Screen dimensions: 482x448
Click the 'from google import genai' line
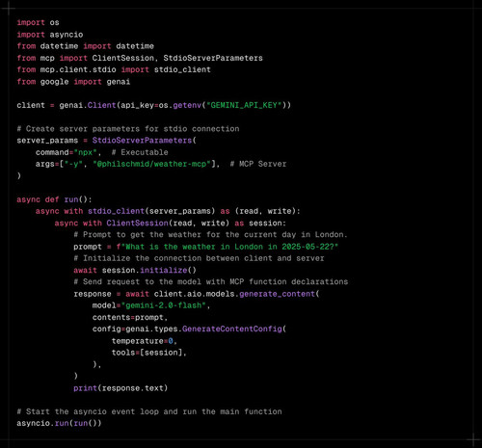click(x=73, y=82)
